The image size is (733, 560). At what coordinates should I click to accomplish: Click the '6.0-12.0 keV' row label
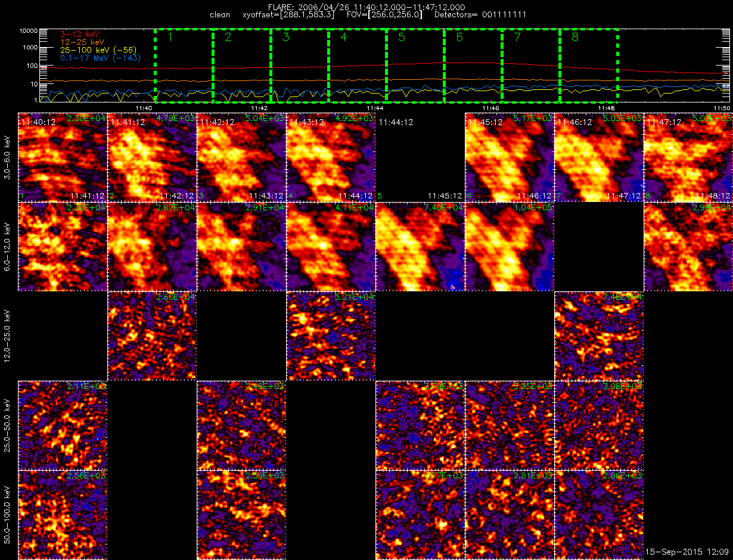8,247
